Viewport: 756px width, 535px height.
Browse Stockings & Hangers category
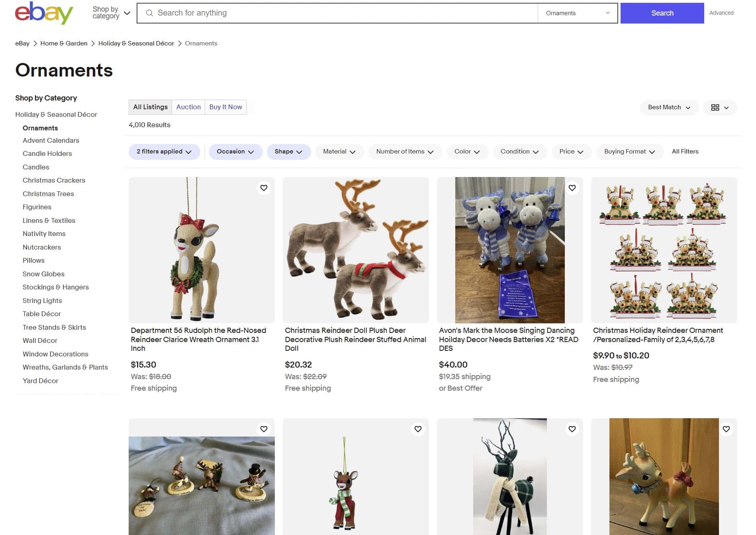coord(56,287)
